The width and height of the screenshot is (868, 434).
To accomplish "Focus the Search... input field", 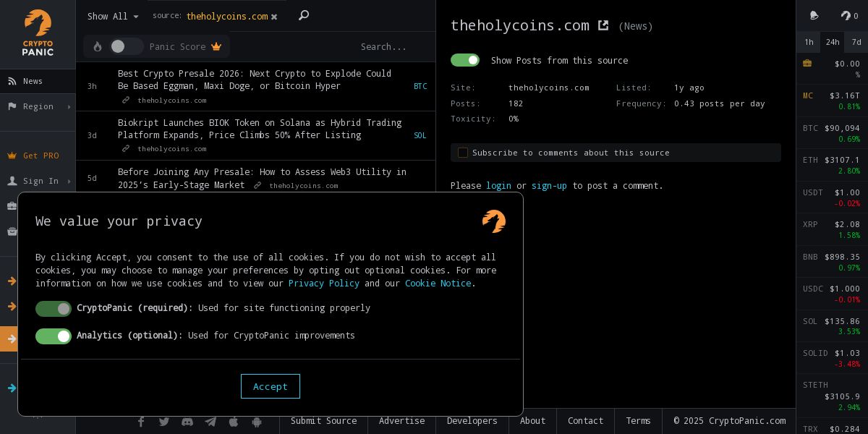I will coord(383,46).
